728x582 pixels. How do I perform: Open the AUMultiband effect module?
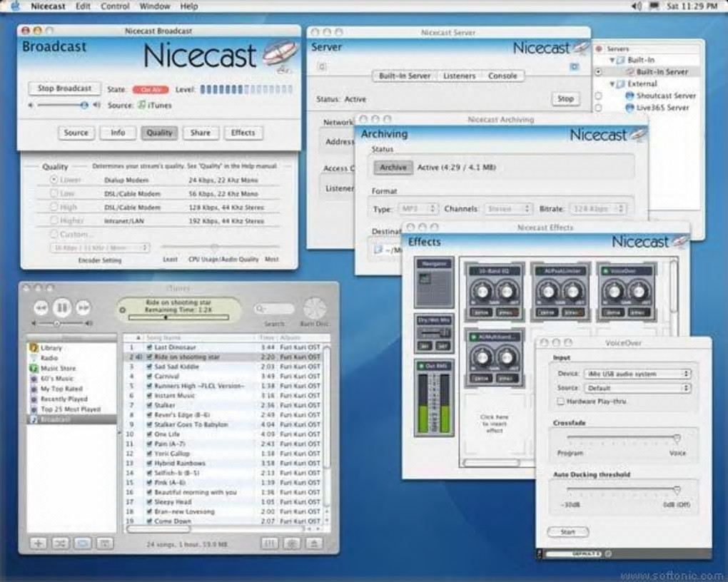pyautogui.click(x=495, y=358)
